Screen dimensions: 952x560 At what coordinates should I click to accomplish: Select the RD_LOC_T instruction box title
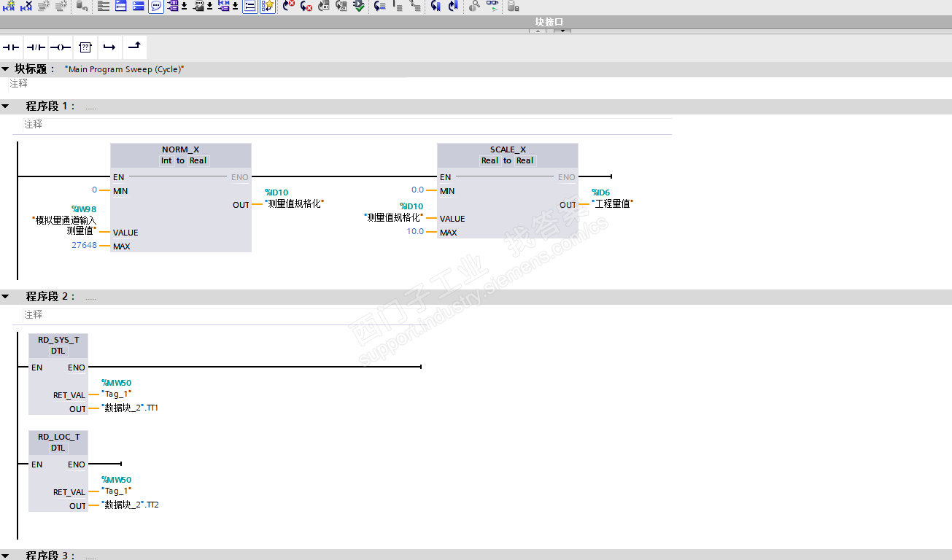(x=58, y=437)
